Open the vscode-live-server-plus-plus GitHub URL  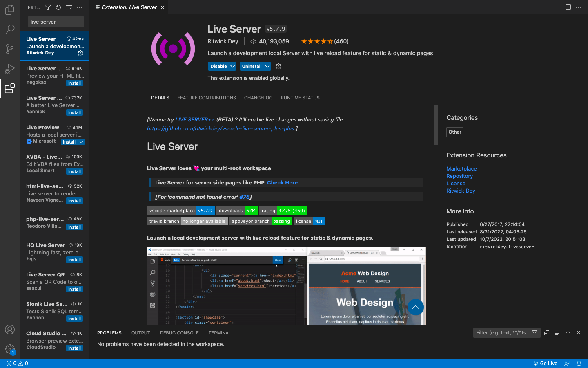pos(220,128)
